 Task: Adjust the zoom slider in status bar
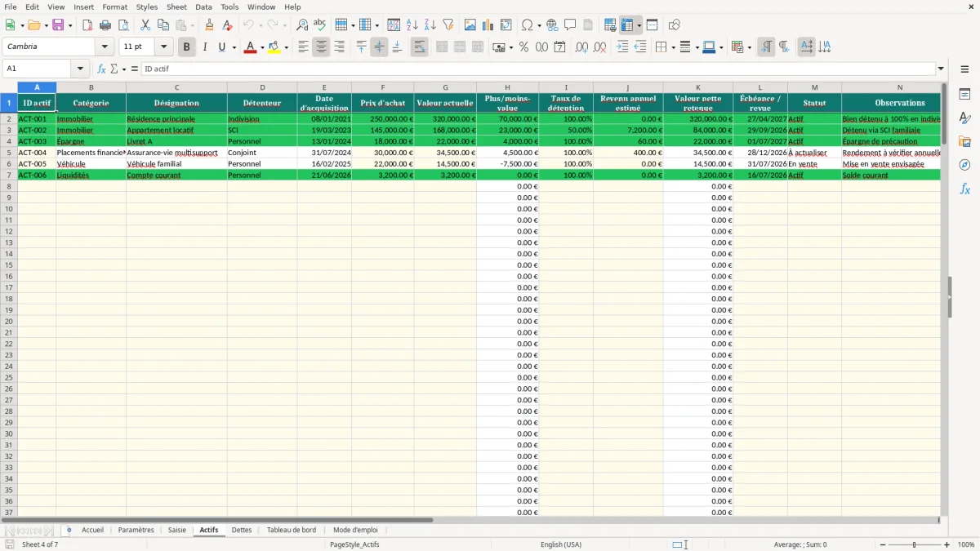tap(915, 544)
